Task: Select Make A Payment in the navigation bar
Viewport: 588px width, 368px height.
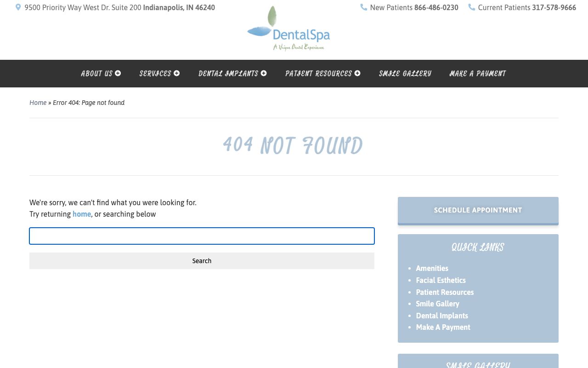Action: (478, 74)
